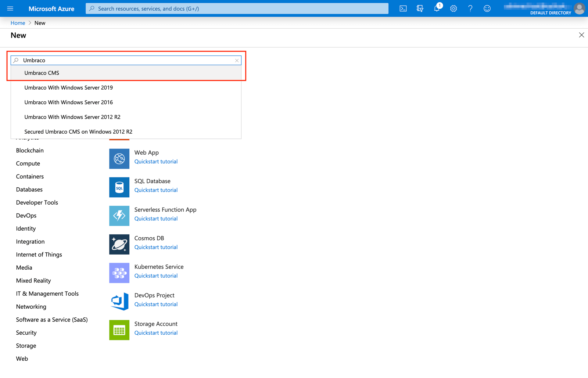The image size is (588, 378).
Task: Open the Azure portal hamburger menu
Action: (x=10, y=8)
